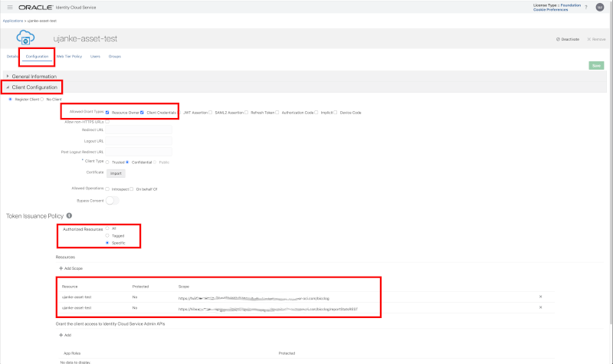This screenshot has height=364, width=613.
Task: Remove the biccloq scope row with its X
Action: 541,297
